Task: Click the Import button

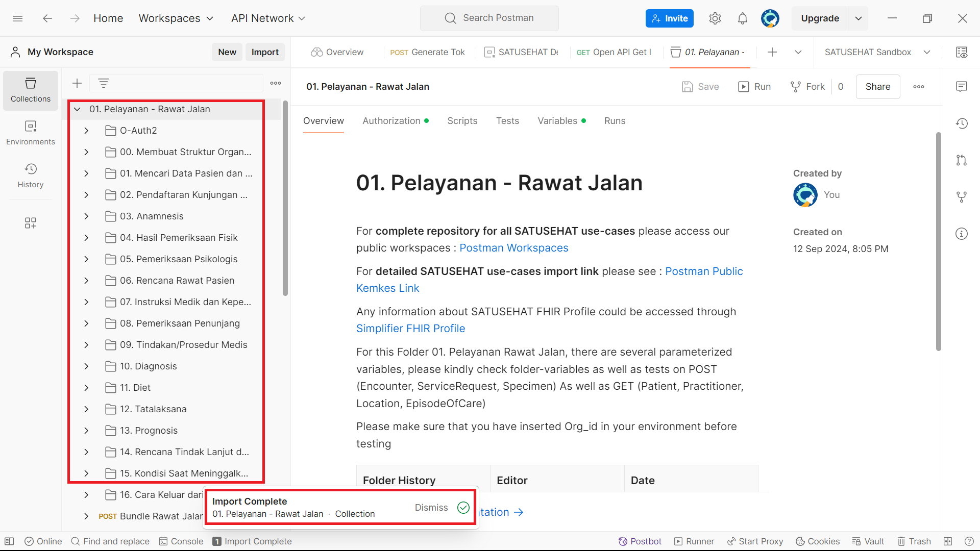Action: (x=265, y=52)
